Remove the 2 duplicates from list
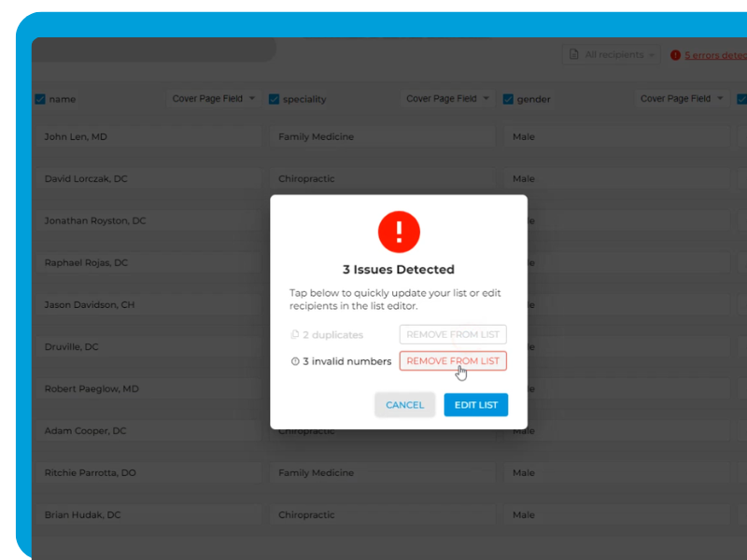747x560 pixels. pyautogui.click(x=453, y=334)
